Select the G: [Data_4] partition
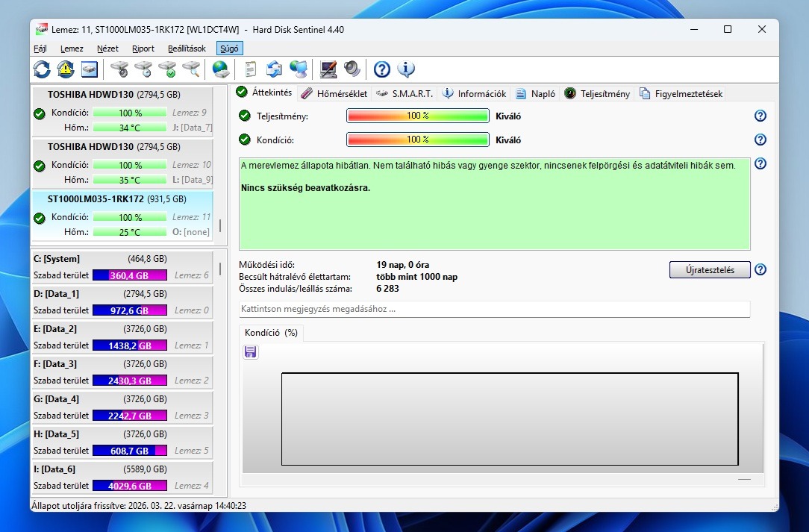 click(x=123, y=407)
